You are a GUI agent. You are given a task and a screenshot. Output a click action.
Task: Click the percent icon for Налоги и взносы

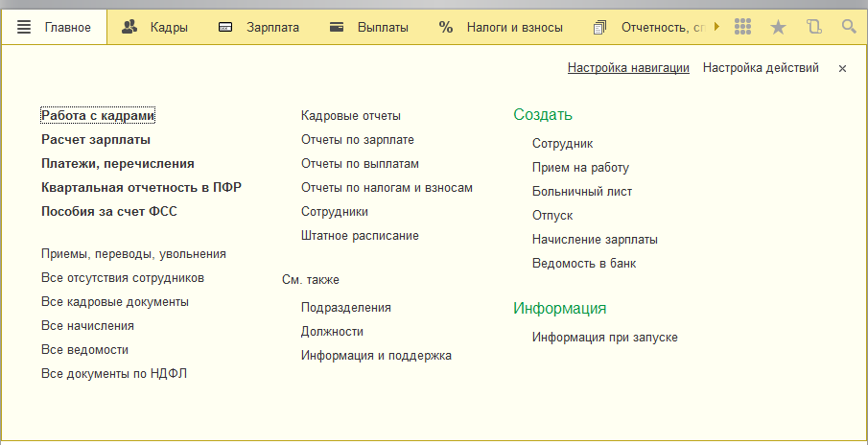446,27
